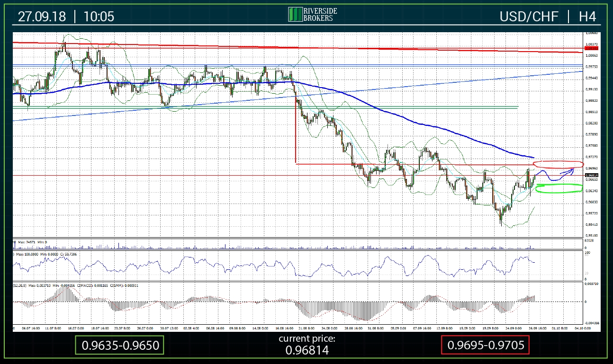This screenshot has width=613, height=364.
Task: Click time axis label 01.10 8:00
Action: [560, 328]
